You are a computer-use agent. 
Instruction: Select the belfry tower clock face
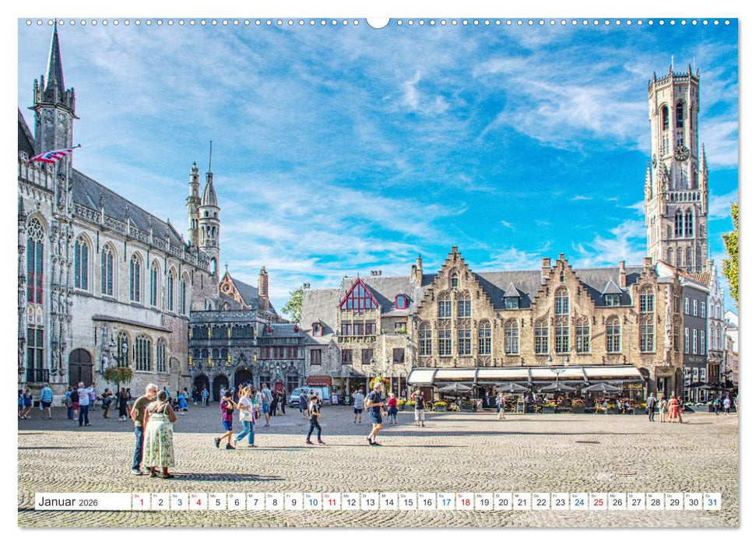(x=682, y=153)
